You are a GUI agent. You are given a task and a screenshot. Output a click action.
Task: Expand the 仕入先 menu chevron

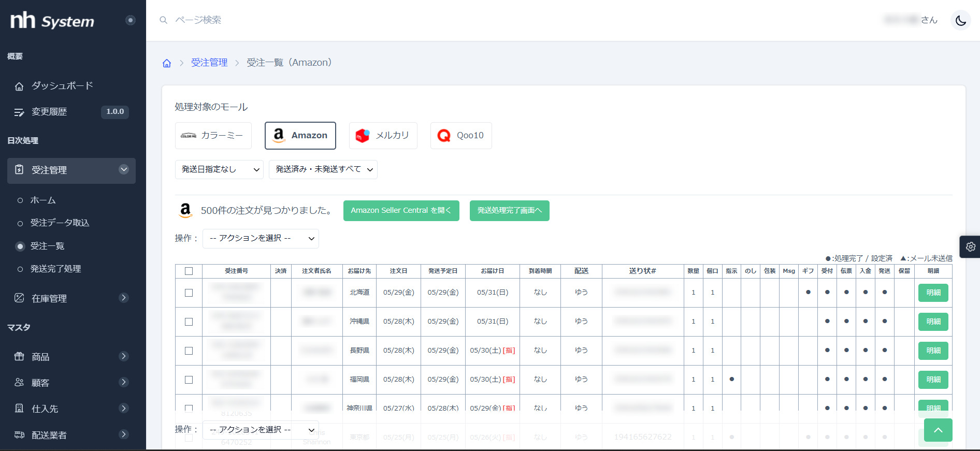click(x=124, y=408)
